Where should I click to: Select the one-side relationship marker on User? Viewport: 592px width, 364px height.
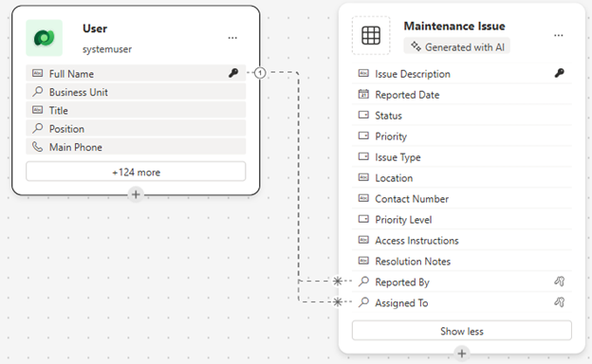[260, 72]
